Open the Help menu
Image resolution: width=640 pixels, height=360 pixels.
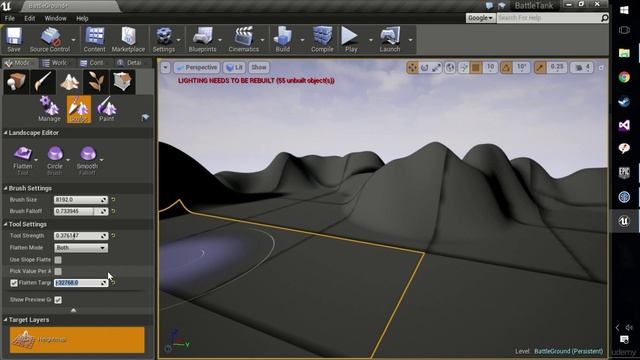click(x=82, y=18)
